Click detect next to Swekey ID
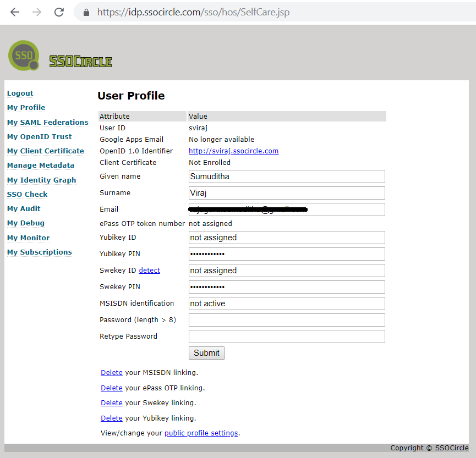This screenshot has height=458, width=476. coord(149,270)
